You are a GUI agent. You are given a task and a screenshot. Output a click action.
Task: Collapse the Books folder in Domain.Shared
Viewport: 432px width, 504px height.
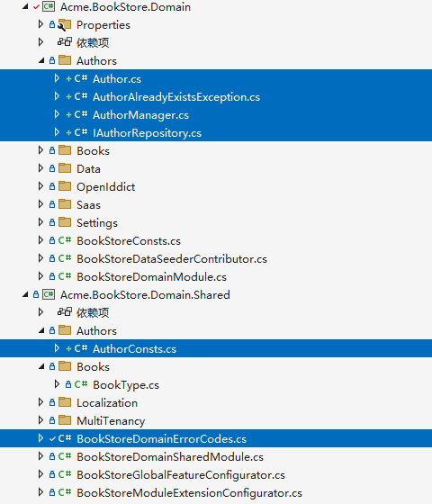41,367
